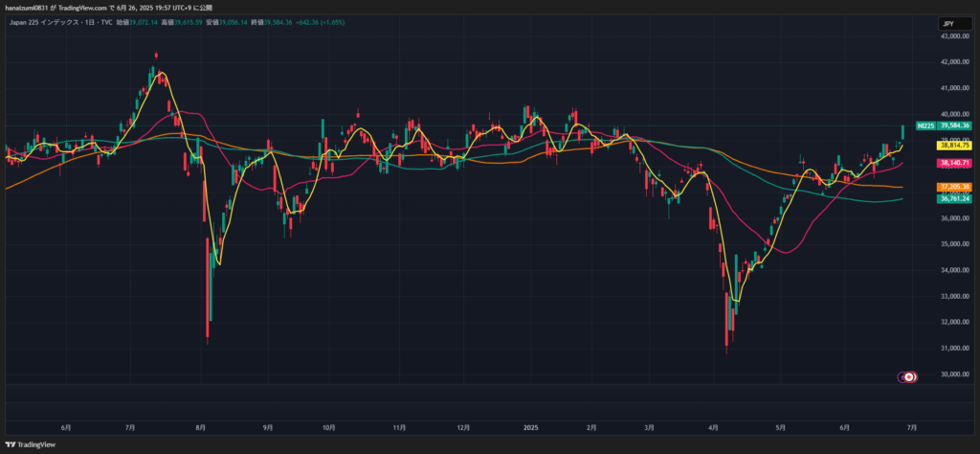
Task: Click the 9月 label on time axis
Action: tap(268, 428)
